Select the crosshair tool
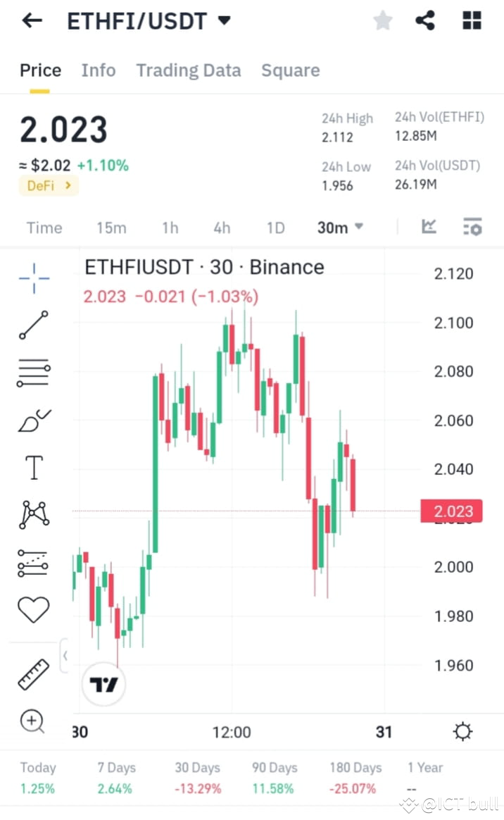The image size is (504, 820). click(x=32, y=279)
